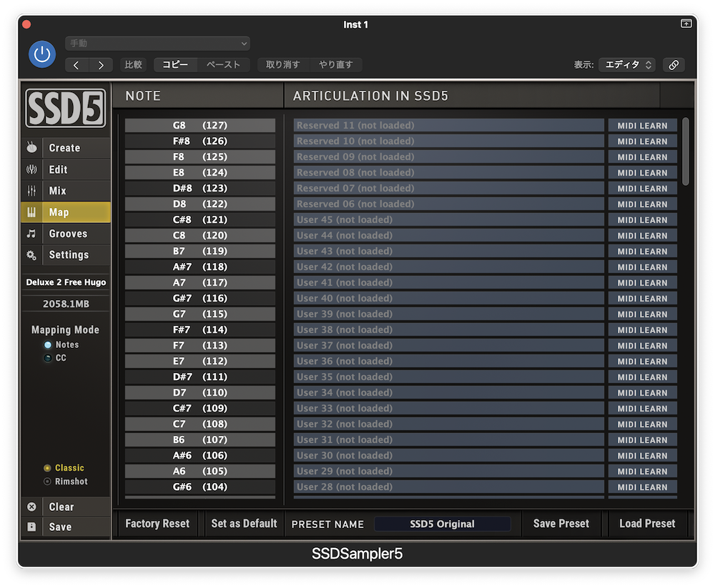
Task: Click the mapping list vertical scrollbar
Action: [x=686, y=151]
